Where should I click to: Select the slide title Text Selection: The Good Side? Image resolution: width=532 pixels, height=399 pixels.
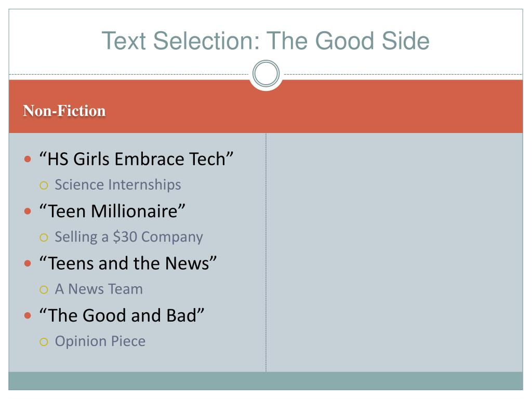265,41
